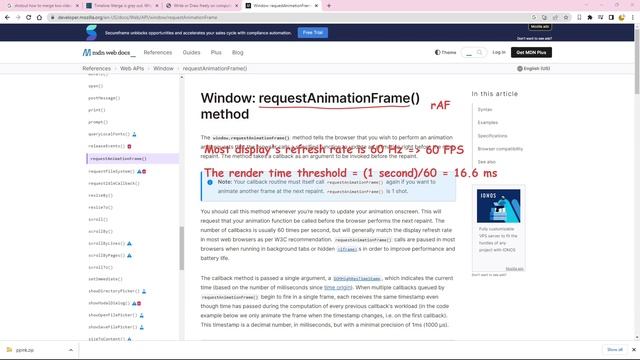Click the Window breadcrumb
Viewport: 640px width, 360px height.
pyautogui.click(x=163, y=69)
